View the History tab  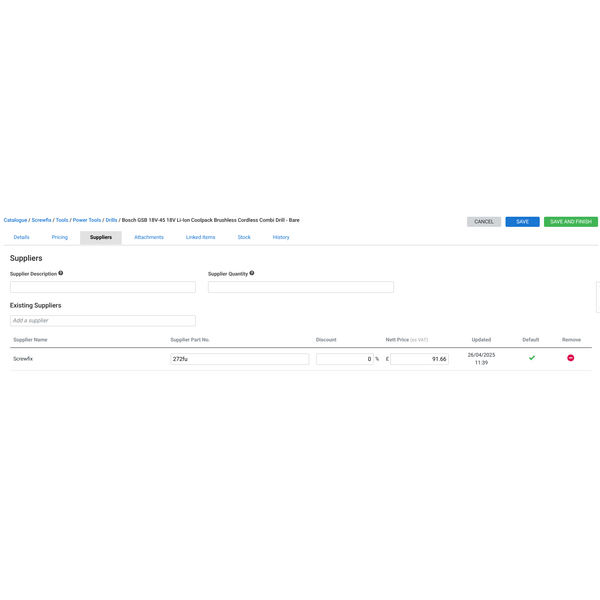click(x=281, y=237)
